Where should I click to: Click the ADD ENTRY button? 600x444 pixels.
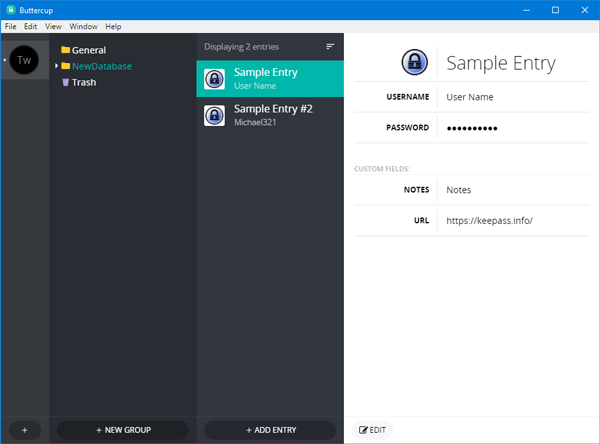271,430
